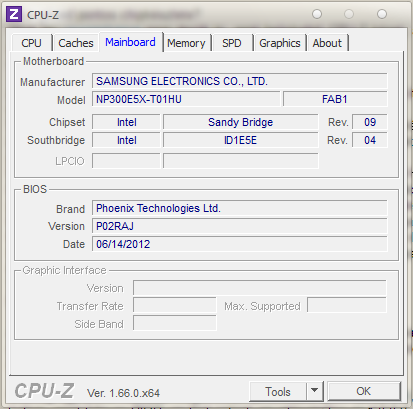This screenshot has width=413, height=409.
Task: Click the Ver. 1.66.0.x64 version text
Action: [123, 393]
